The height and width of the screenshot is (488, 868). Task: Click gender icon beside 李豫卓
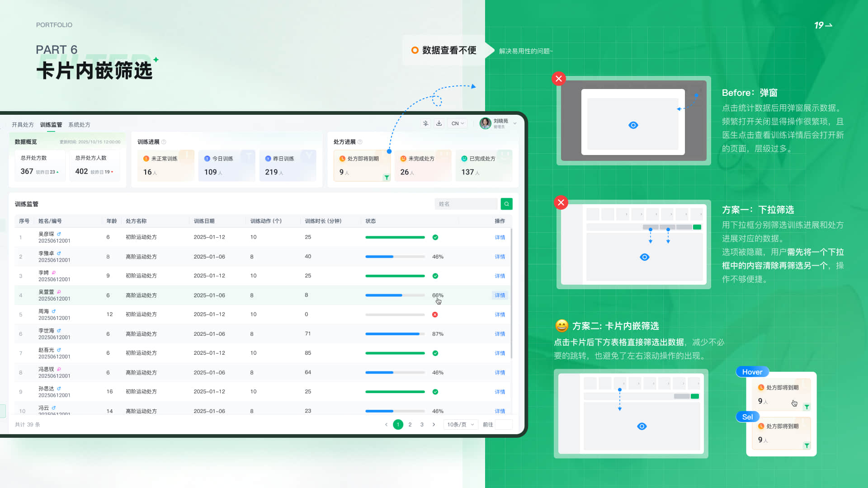click(59, 253)
